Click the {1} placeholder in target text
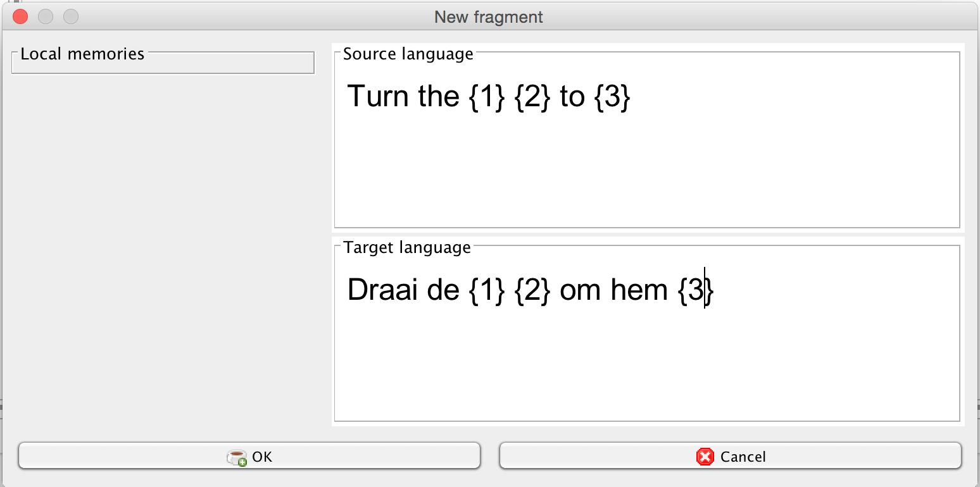 pos(487,290)
